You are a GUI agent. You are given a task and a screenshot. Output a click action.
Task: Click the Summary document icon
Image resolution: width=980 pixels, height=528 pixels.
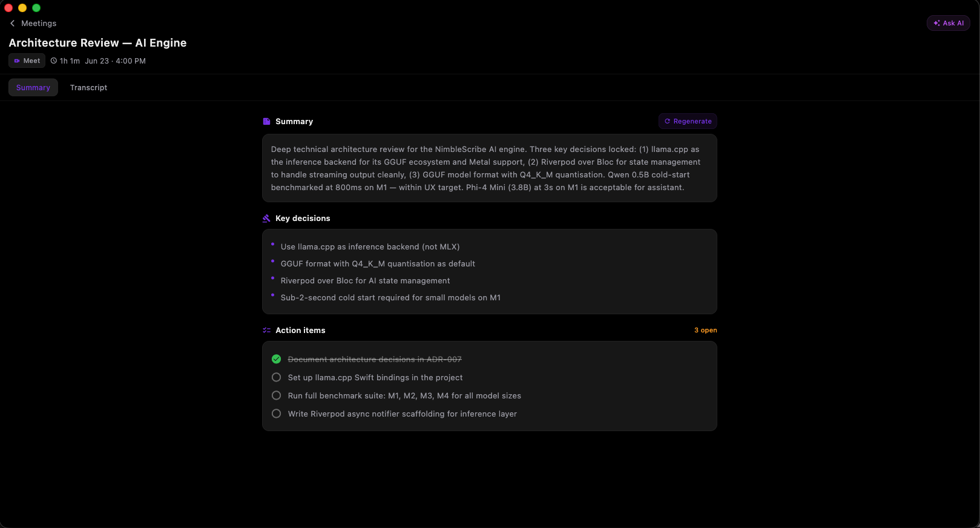266,121
